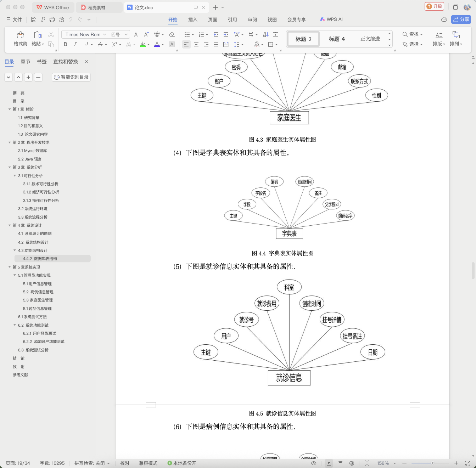Viewport: 476px width, 468px height.
Task: Open the font size 四号 dropdown
Action: (119, 34)
